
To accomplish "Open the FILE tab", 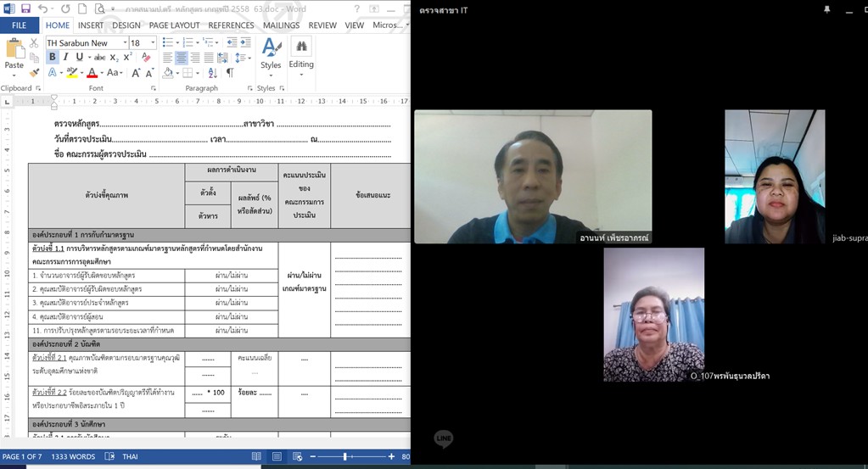I will point(20,25).
